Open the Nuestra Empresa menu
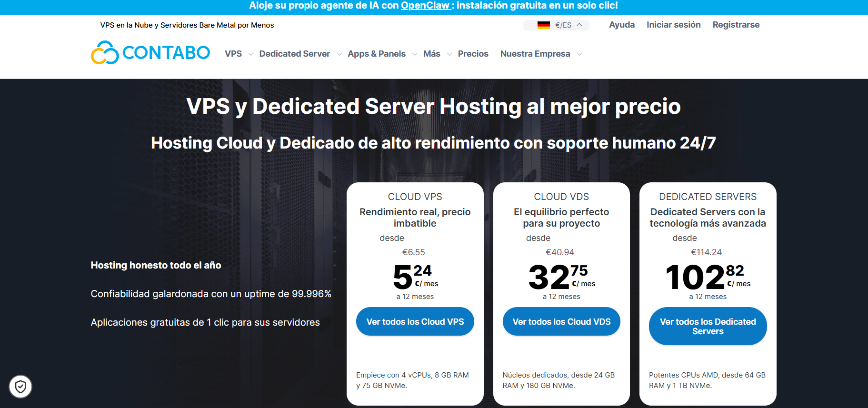Viewport: 868px width, 408px height. tap(535, 54)
